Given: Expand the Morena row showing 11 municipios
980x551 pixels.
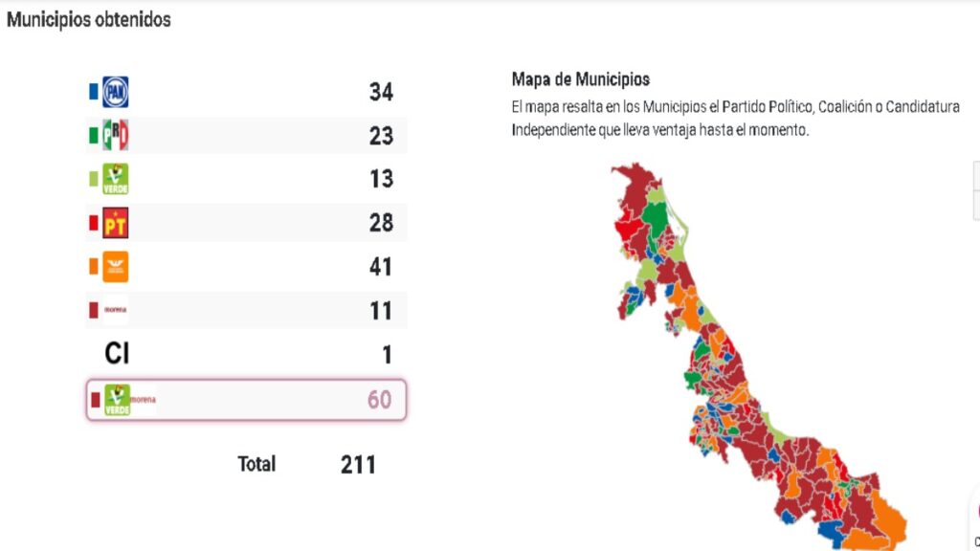Looking at the screenshot, I should coord(245,310).
